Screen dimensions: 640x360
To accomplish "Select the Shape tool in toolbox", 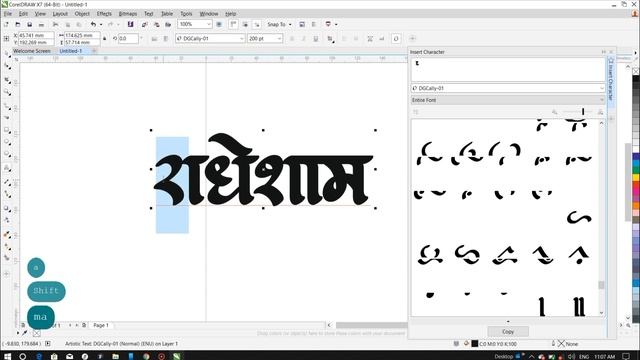I will pos(7,67).
